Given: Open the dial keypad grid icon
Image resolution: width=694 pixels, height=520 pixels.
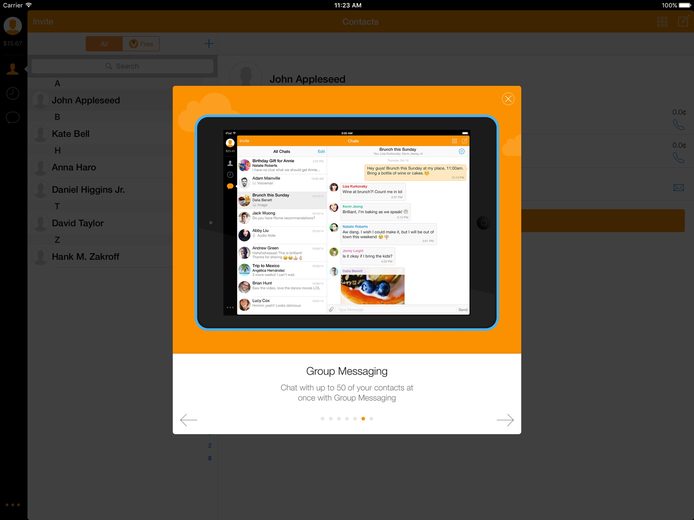Looking at the screenshot, I should click(x=662, y=21).
